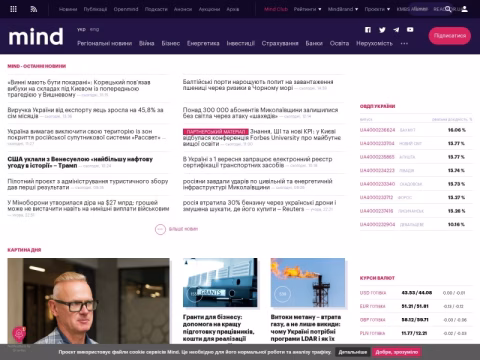Select the Енергетика category
Screen dimensions: 480x360
coord(203,43)
